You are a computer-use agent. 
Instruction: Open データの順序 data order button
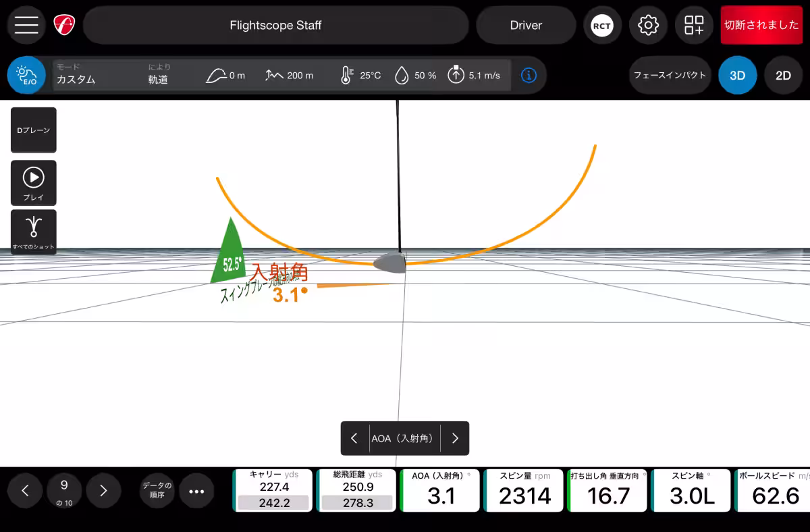pos(157,491)
